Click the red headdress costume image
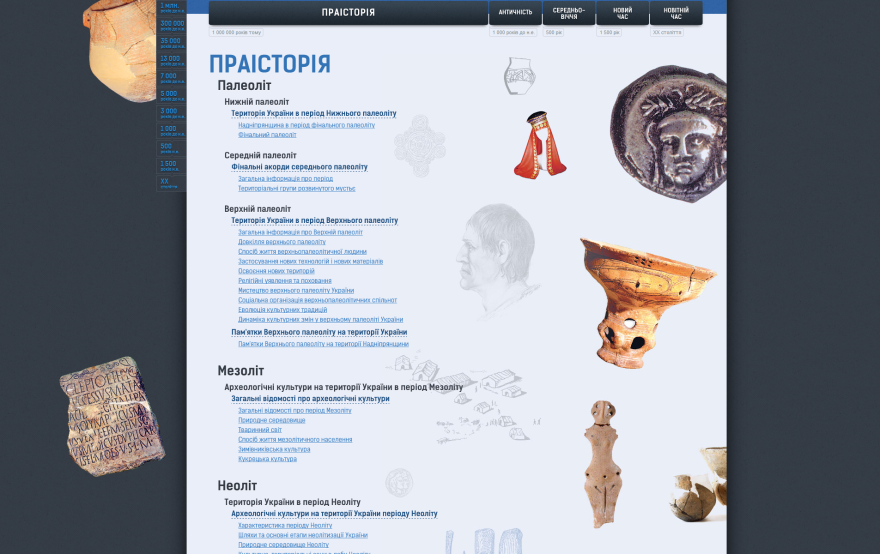The width and height of the screenshot is (880, 554). [540, 145]
